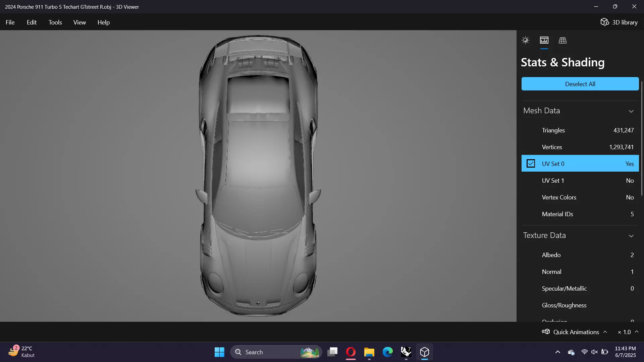Select the Stats & Shading tab icon

point(544,40)
